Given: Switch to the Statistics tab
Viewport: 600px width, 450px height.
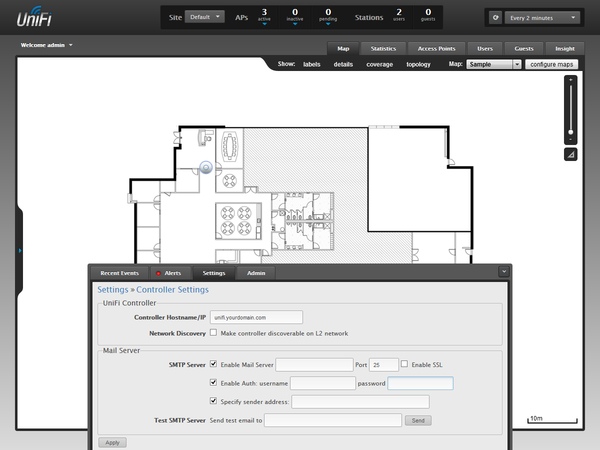Looking at the screenshot, I should click(x=382, y=48).
